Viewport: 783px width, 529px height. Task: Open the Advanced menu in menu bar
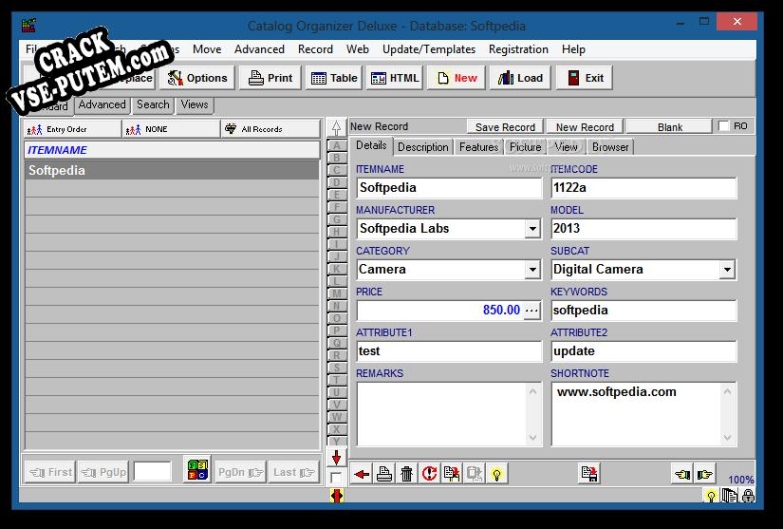tap(259, 49)
